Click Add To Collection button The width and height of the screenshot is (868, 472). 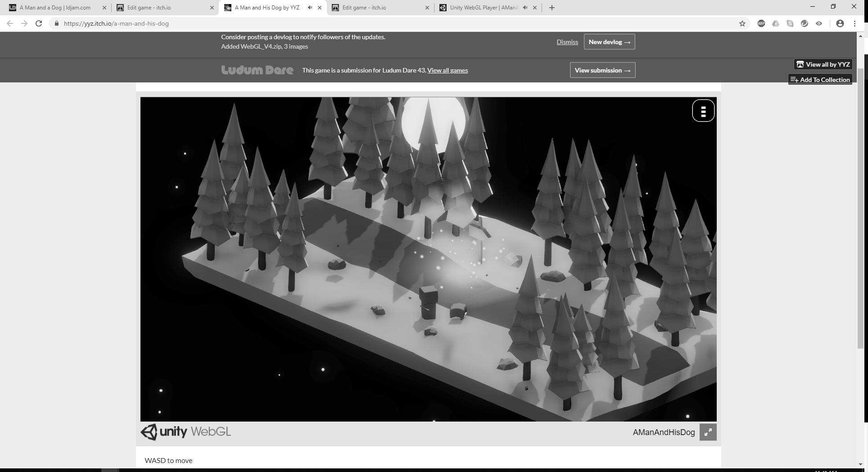click(x=820, y=80)
